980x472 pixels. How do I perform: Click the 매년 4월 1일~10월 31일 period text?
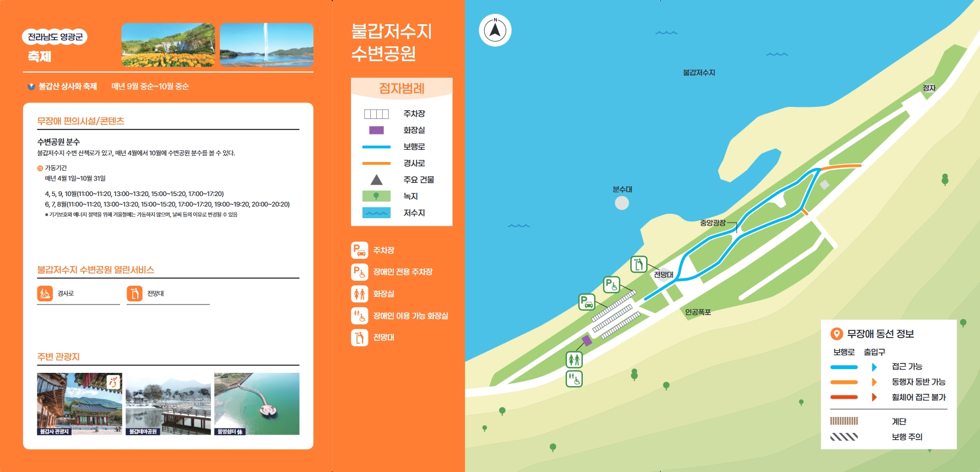tap(75, 178)
